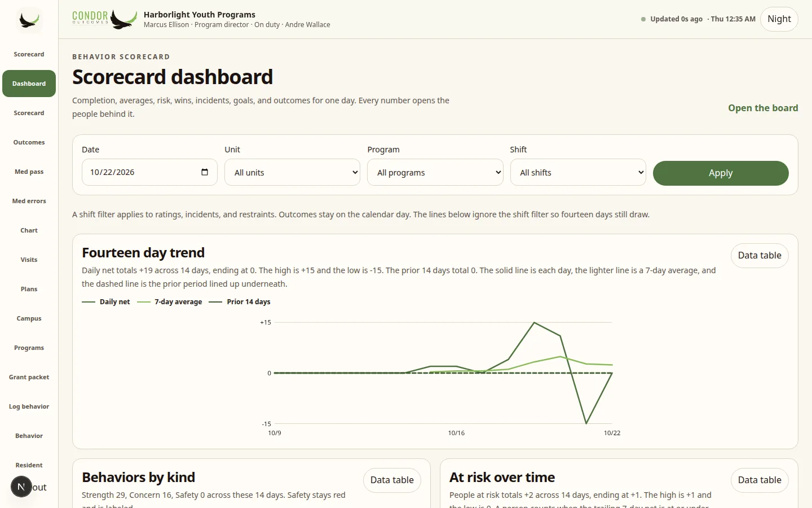Go to the top Scorecard sidebar item
Screen dimensions: 812x508
tap(29, 54)
